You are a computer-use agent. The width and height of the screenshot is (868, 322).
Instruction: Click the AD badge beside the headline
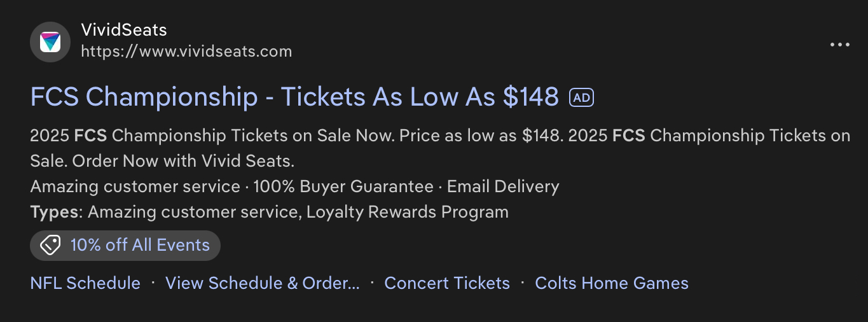click(581, 97)
